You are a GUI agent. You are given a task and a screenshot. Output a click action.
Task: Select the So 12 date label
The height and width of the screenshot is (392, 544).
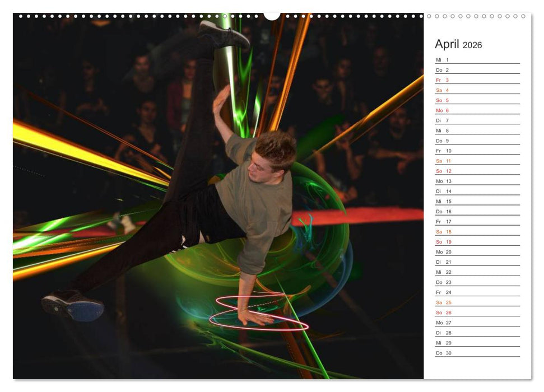click(443, 170)
